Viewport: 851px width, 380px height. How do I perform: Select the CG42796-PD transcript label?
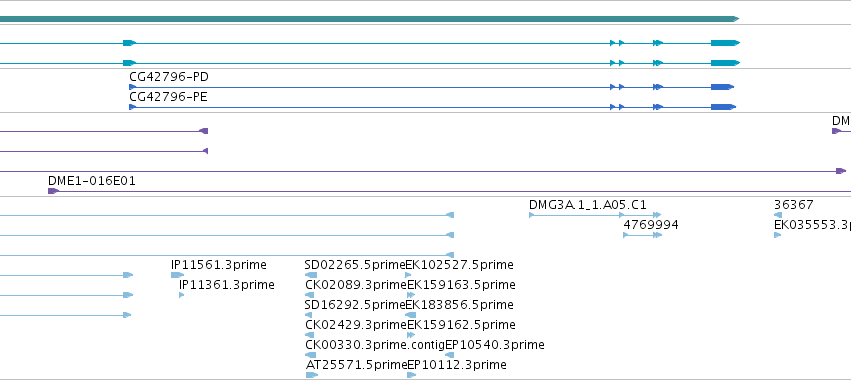[x=169, y=77]
